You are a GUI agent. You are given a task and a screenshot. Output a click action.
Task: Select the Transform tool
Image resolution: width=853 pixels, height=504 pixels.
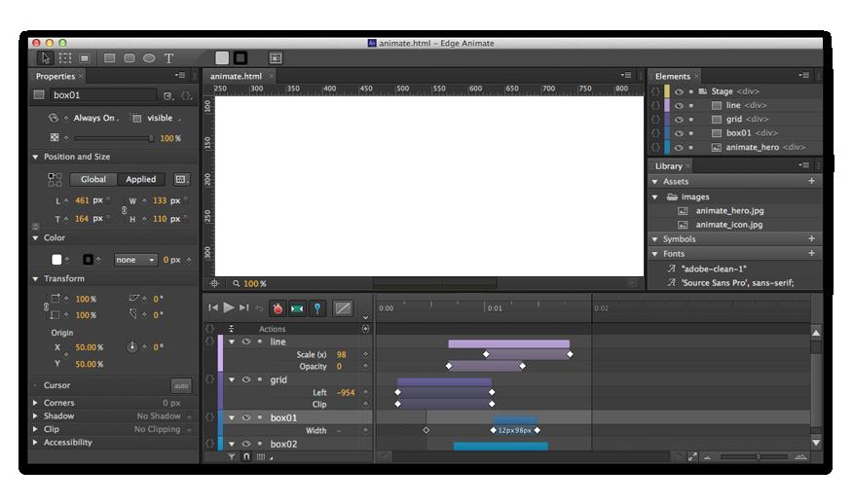point(65,57)
